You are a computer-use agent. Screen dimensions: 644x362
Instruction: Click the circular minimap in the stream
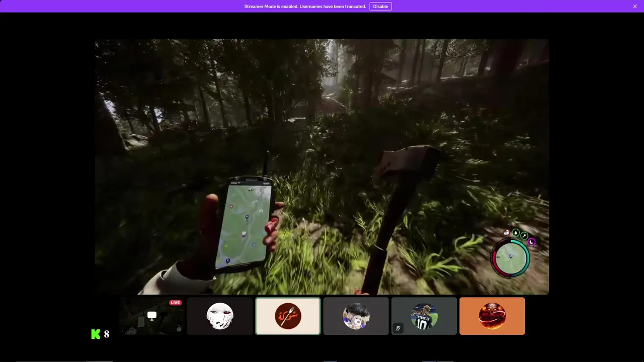pyautogui.click(x=511, y=256)
